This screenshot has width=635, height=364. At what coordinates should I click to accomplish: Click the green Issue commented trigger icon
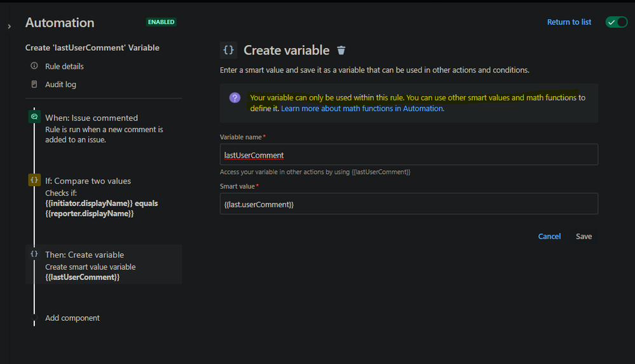[34, 117]
